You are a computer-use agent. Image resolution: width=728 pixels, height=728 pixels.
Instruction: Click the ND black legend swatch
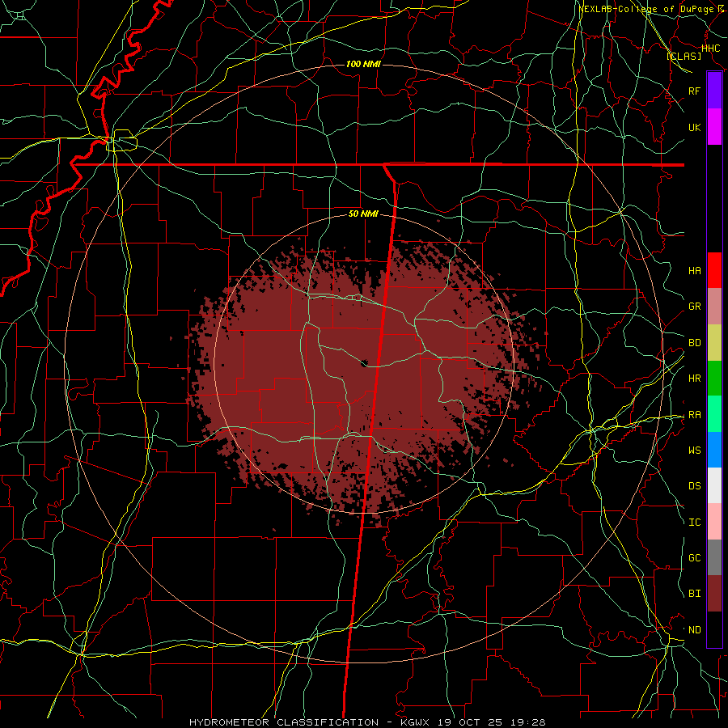tap(714, 629)
